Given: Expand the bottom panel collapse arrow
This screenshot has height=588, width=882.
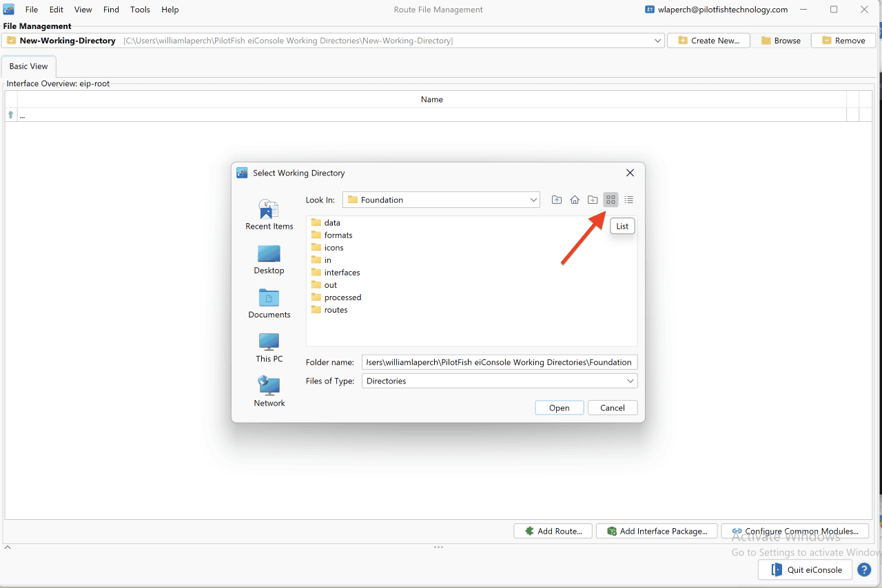Looking at the screenshot, I should click(8, 547).
